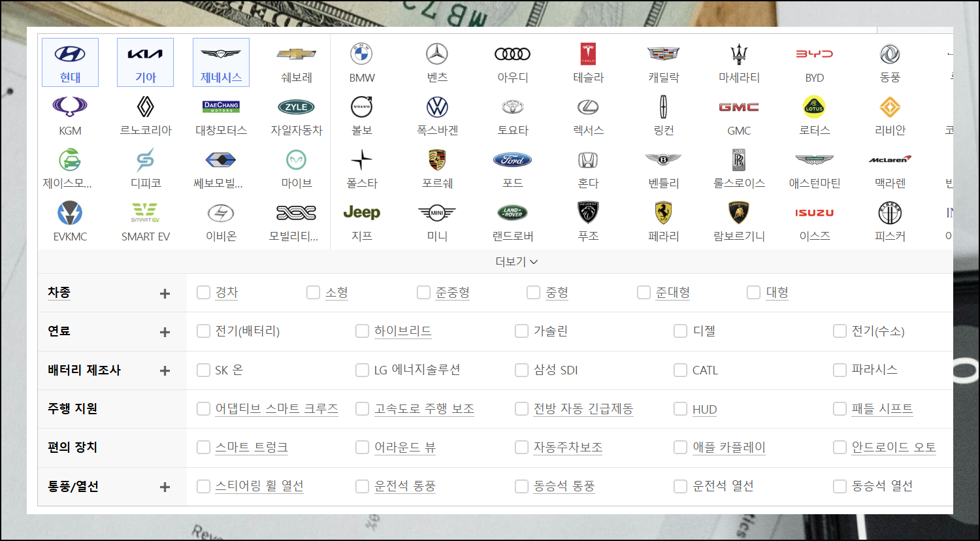This screenshot has height=541, width=980.
Task: Select the Renault Korea (르노코리아) logo
Action: coord(145,107)
